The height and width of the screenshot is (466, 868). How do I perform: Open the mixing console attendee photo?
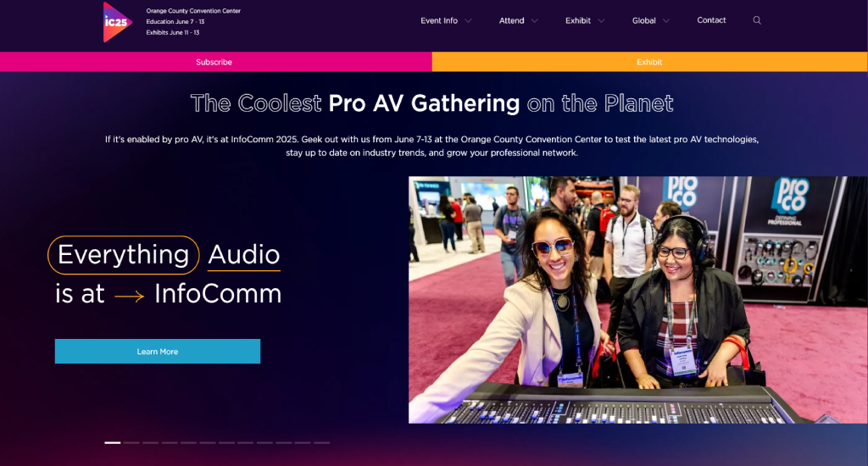[637, 300]
